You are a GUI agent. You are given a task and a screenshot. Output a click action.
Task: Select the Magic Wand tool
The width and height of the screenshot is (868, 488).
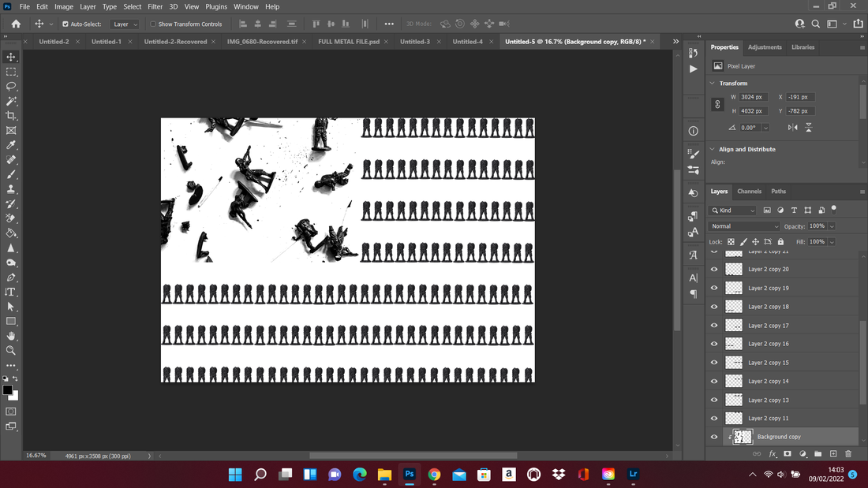[x=10, y=101]
